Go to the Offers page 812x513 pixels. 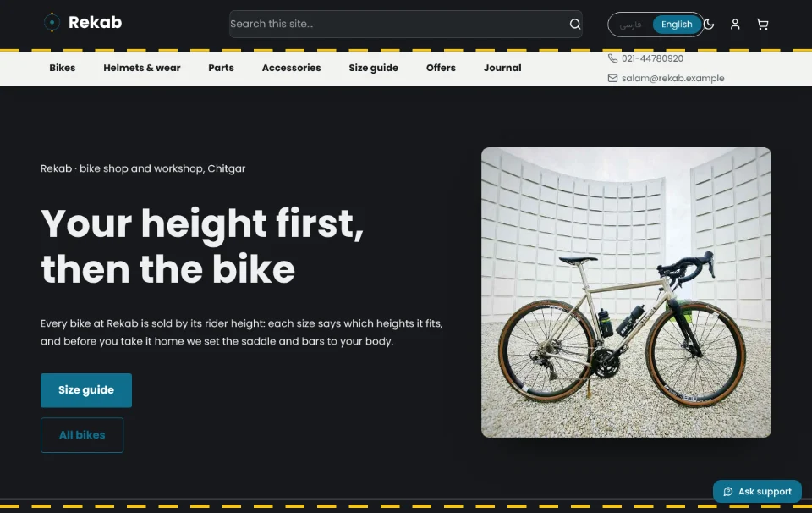(441, 68)
